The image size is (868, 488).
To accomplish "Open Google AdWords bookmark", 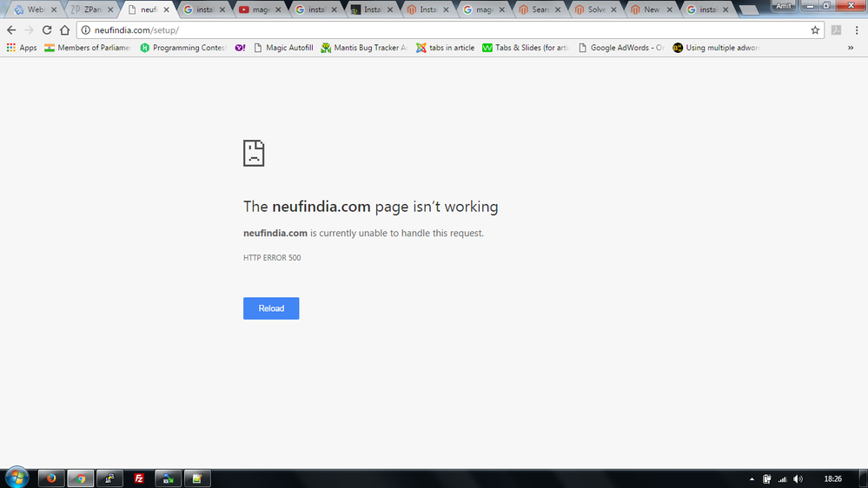I will (x=621, y=48).
